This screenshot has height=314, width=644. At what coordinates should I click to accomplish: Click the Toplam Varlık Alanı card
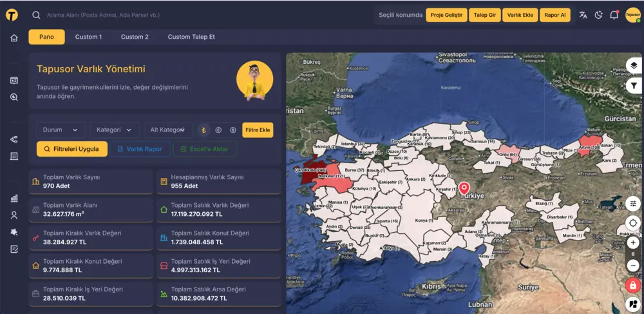pyautogui.click(x=91, y=210)
